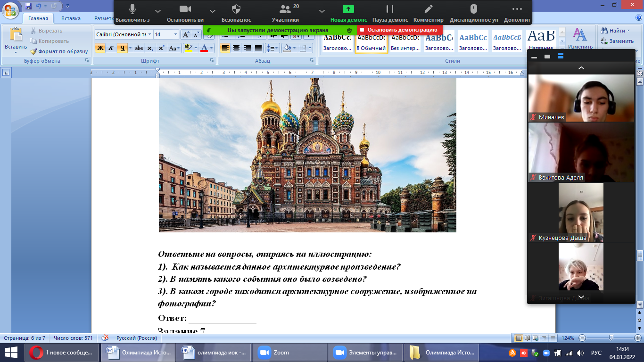
Task: Expand the Zoom audio options chevron
Action: tap(157, 11)
